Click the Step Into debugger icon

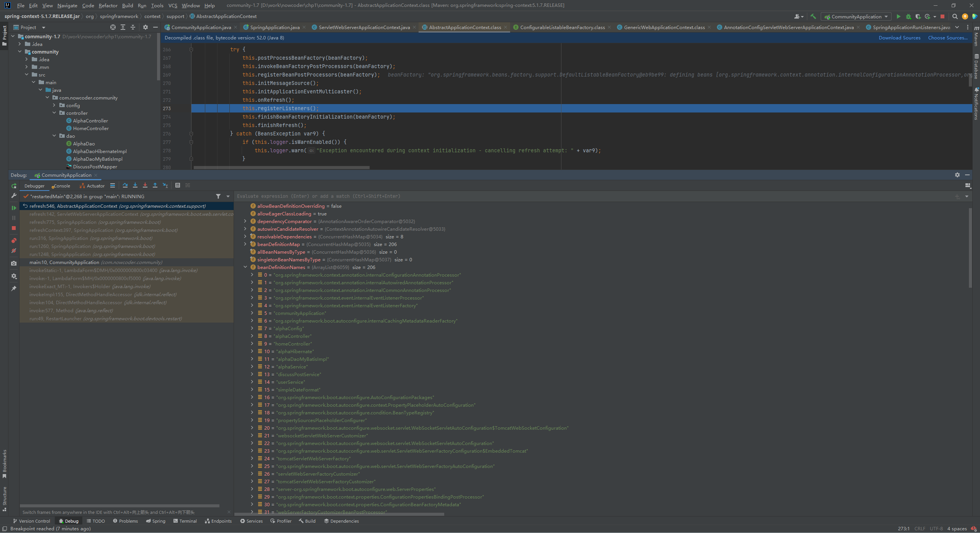135,186
